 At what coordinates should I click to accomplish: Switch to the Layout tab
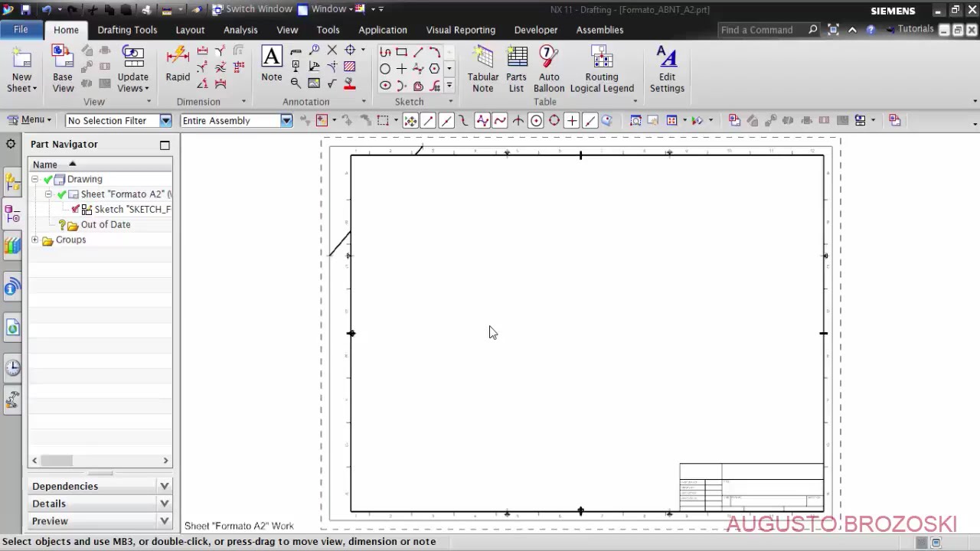190,30
